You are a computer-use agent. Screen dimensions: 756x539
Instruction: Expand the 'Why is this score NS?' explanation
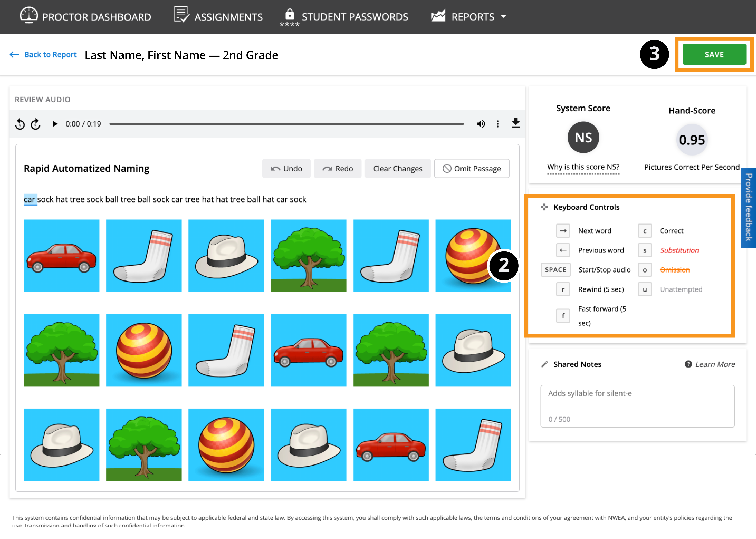pyautogui.click(x=583, y=167)
